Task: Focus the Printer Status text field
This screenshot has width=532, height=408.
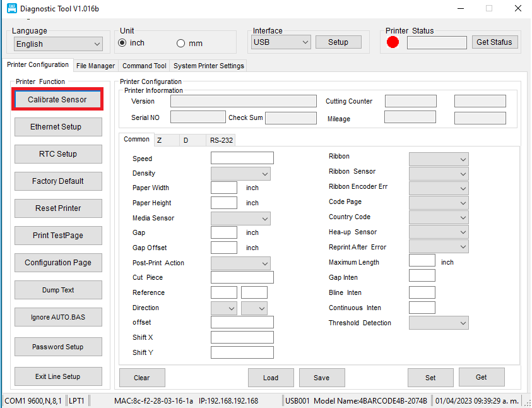Action: point(437,42)
